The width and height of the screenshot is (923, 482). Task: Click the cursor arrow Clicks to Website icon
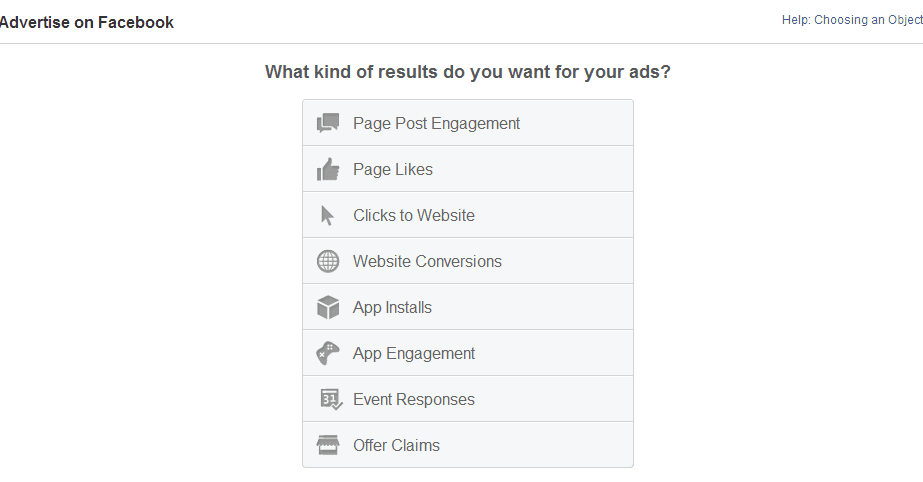pyautogui.click(x=327, y=215)
